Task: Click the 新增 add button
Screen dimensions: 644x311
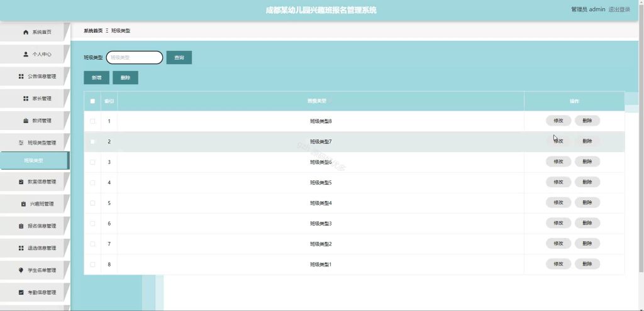Action: pos(96,77)
